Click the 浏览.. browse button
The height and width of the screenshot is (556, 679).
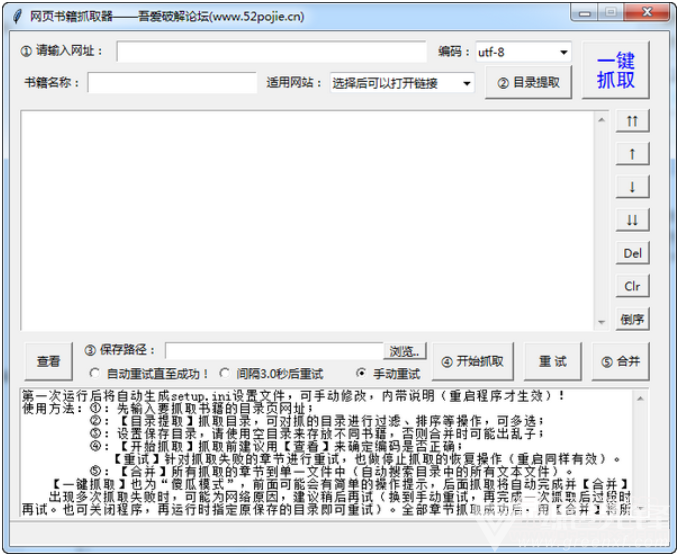pos(405,351)
